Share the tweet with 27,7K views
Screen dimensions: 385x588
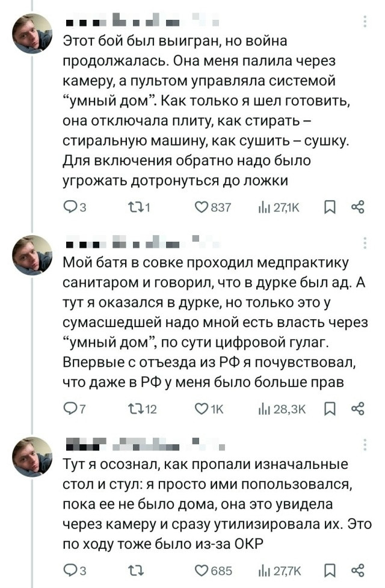(x=357, y=571)
